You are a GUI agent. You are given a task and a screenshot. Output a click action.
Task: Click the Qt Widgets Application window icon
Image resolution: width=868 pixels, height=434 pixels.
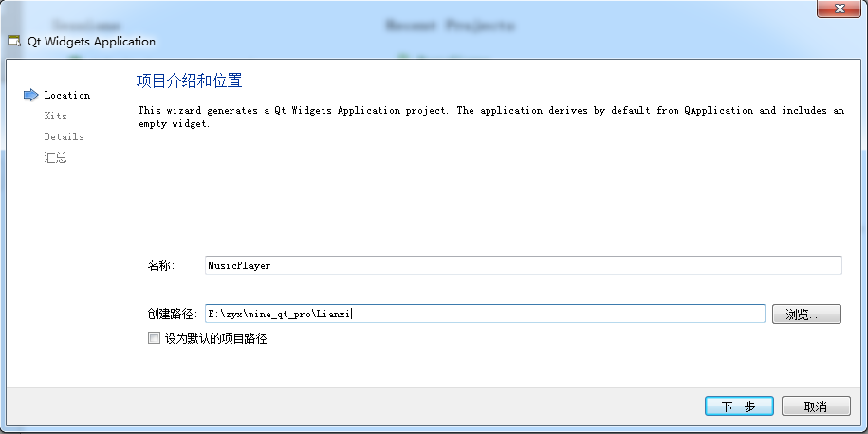coord(14,41)
